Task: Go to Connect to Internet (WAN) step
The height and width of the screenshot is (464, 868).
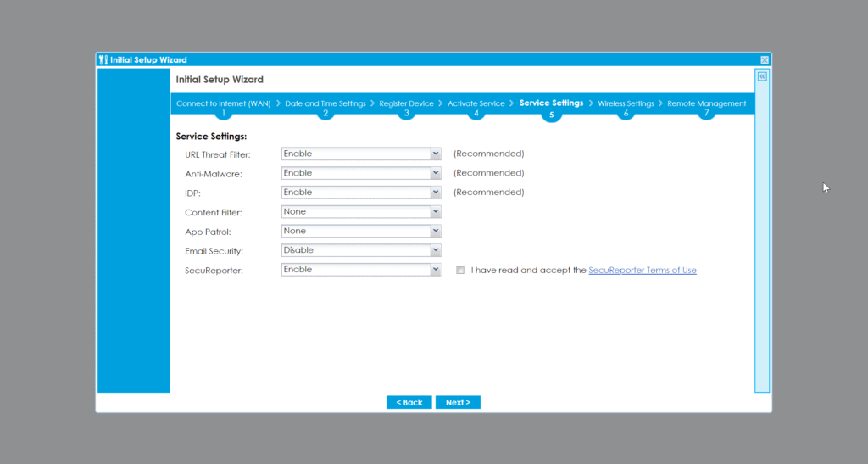Action: (223, 103)
